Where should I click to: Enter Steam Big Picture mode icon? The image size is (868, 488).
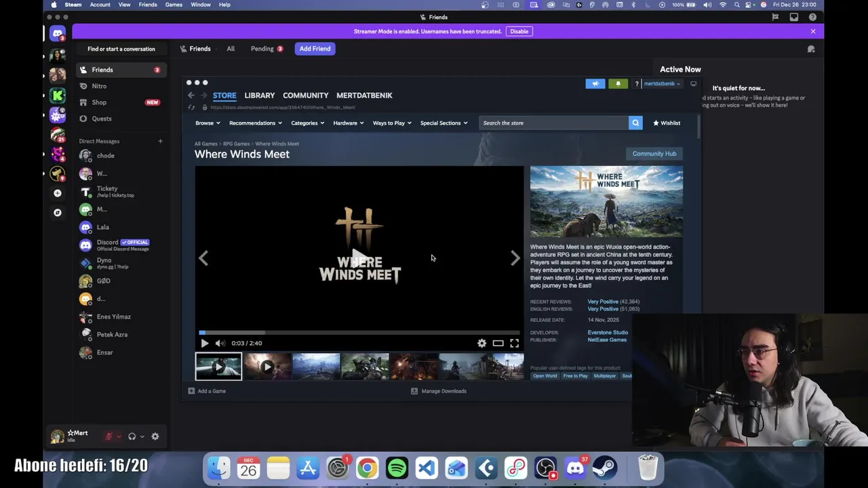coord(693,84)
